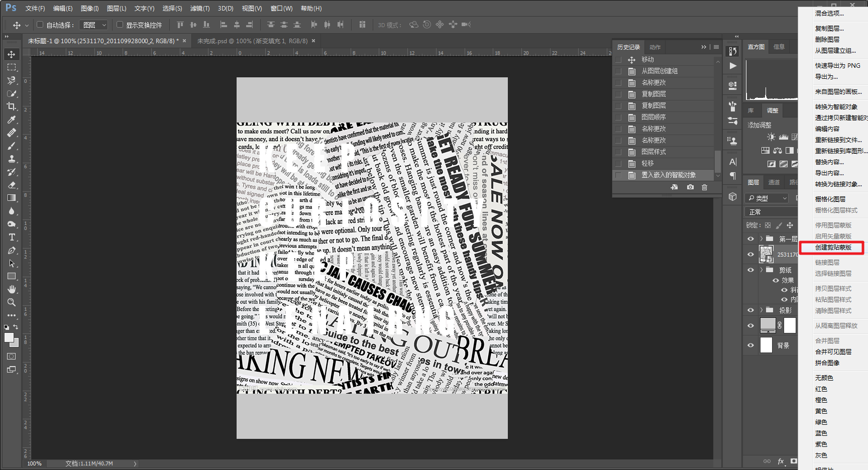Toggle lock transparent pixels
Image resolution: width=868 pixels, height=470 pixels.
pyautogui.click(x=768, y=225)
